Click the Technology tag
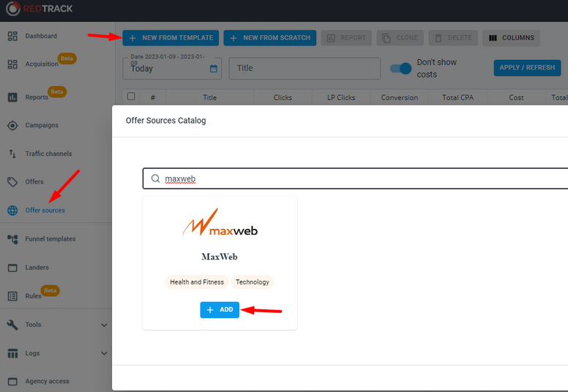Image resolution: width=568 pixels, height=392 pixels. [253, 282]
